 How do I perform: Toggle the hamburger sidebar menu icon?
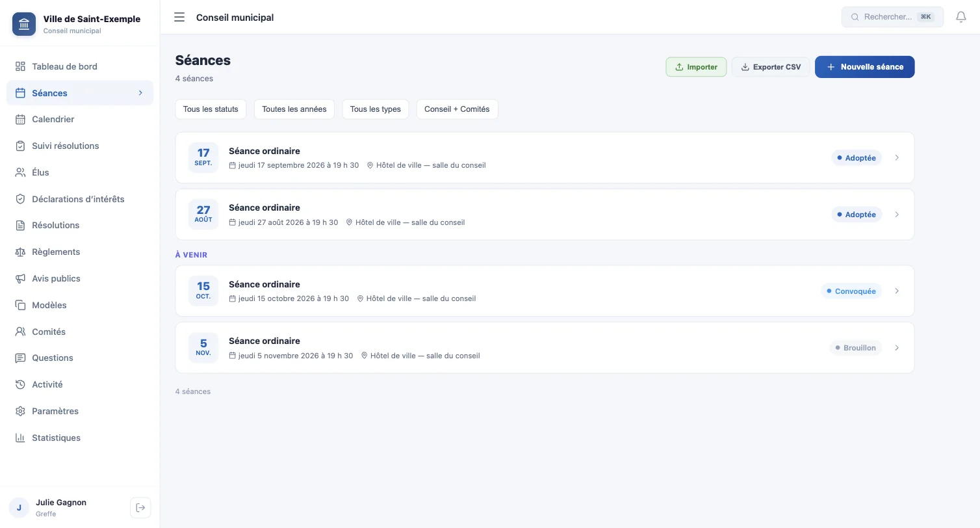point(179,18)
